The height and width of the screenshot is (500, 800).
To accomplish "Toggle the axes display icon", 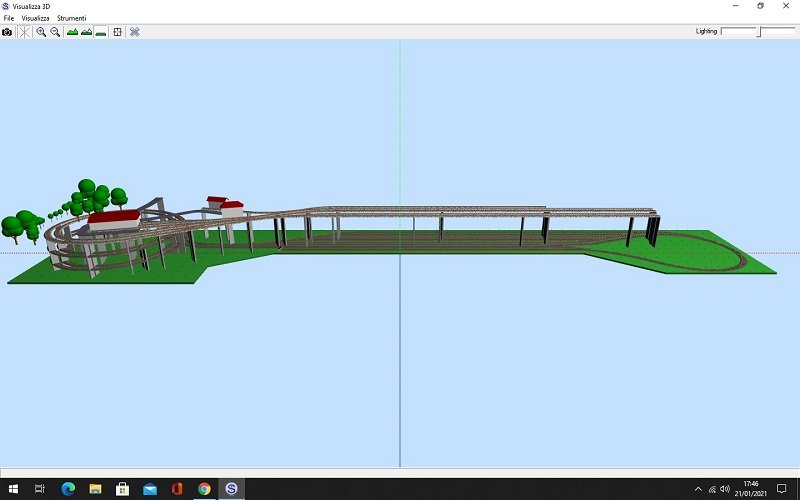I will coord(23,32).
